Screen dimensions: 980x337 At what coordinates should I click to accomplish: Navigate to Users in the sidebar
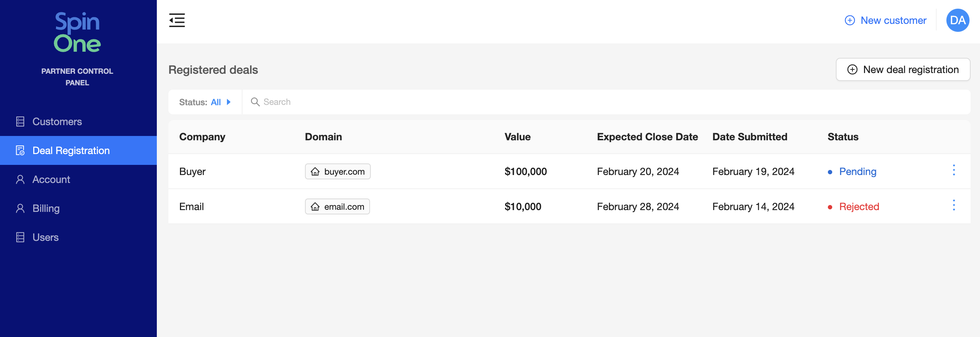(46, 237)
